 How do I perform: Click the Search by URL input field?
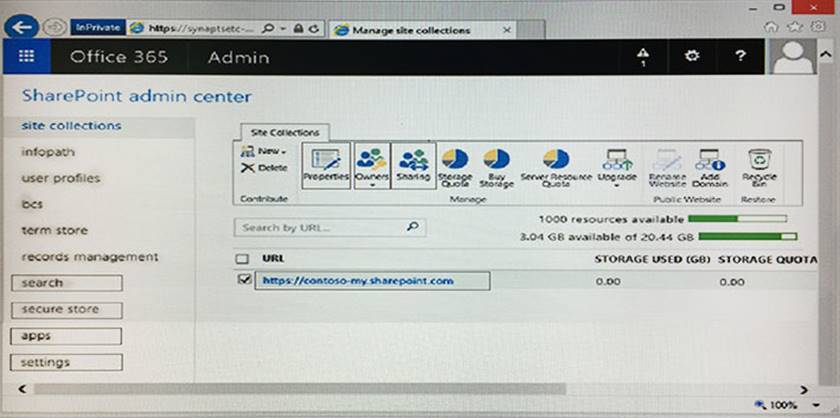320,228
